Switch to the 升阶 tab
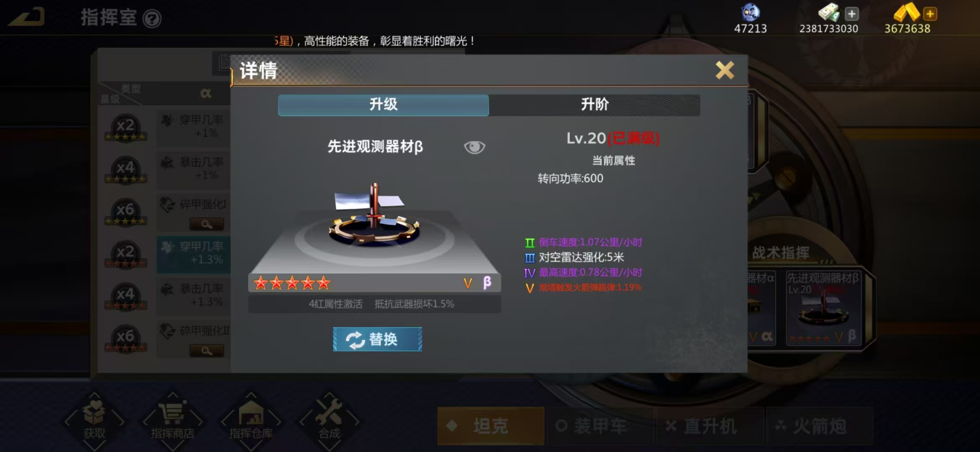Image resolution: width=980 pixels, height=452 pixels. (x=595, y=105)
